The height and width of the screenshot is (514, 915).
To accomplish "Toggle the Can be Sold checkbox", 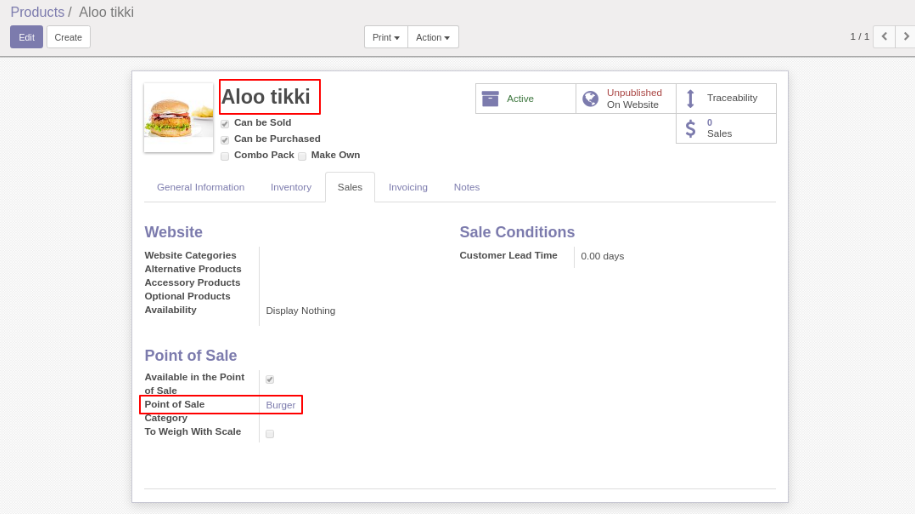I will (225, 124).
